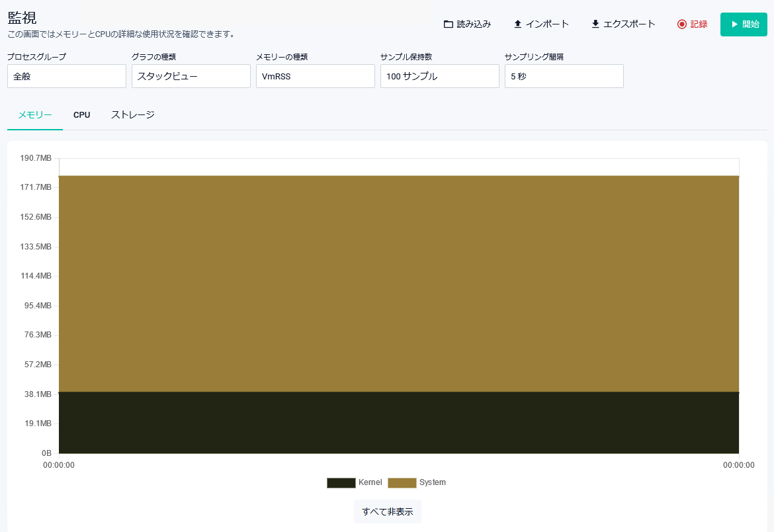
Task: Switch to the メモリー tab
Action: point(35,115)
